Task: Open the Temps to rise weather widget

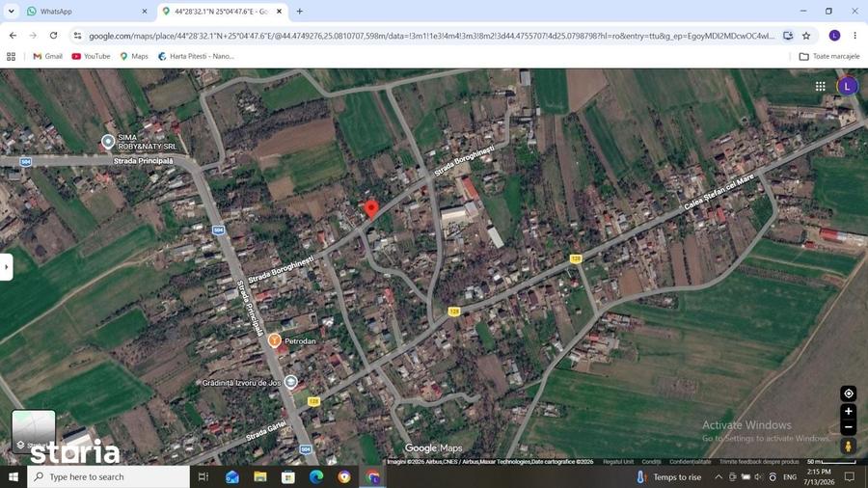Action: [x=668, y=476]
